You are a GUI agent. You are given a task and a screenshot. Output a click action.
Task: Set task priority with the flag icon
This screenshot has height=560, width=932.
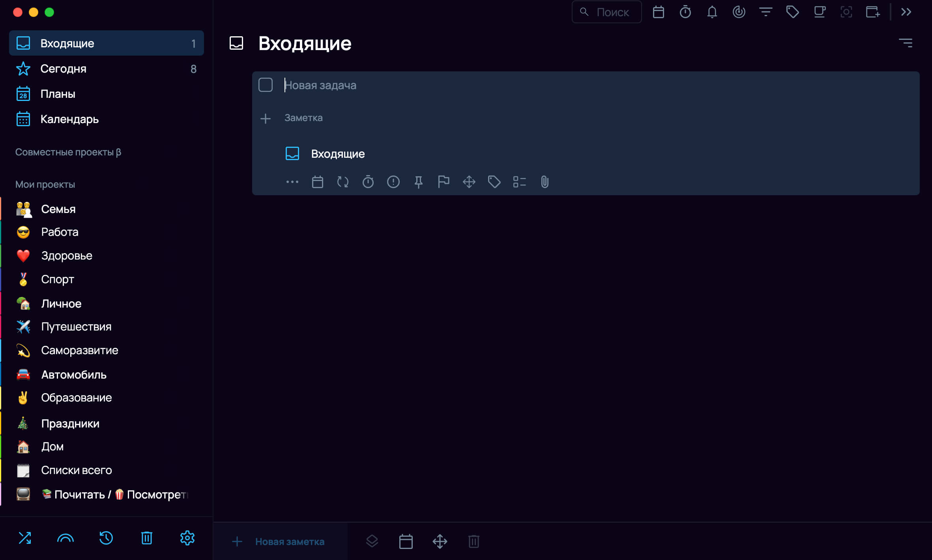tap(444, 182)
